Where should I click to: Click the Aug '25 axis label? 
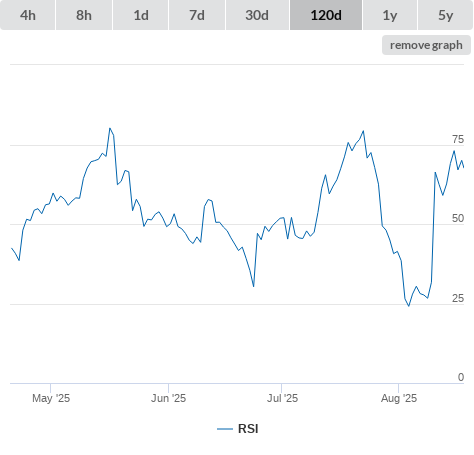click(x=399, y=398)
